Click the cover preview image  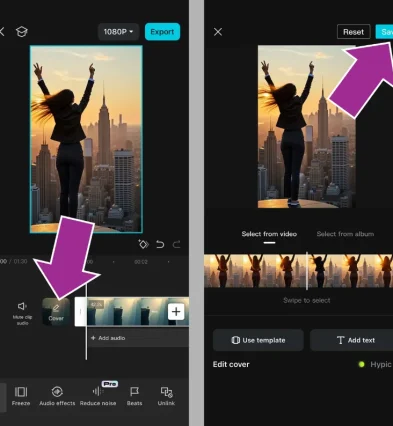(307, 127)
